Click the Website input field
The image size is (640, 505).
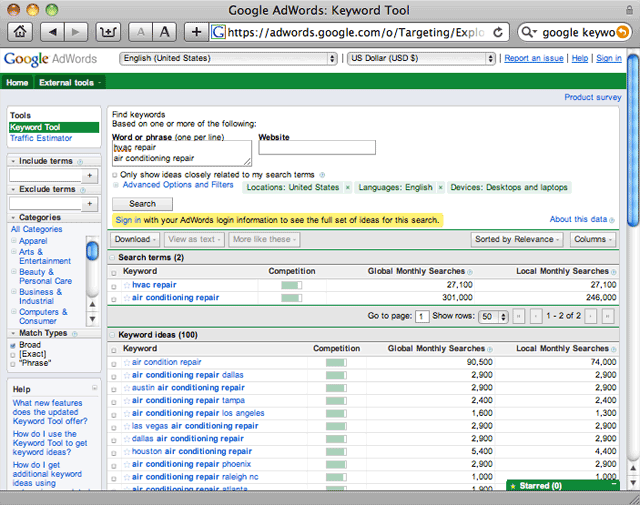point(317,147)
